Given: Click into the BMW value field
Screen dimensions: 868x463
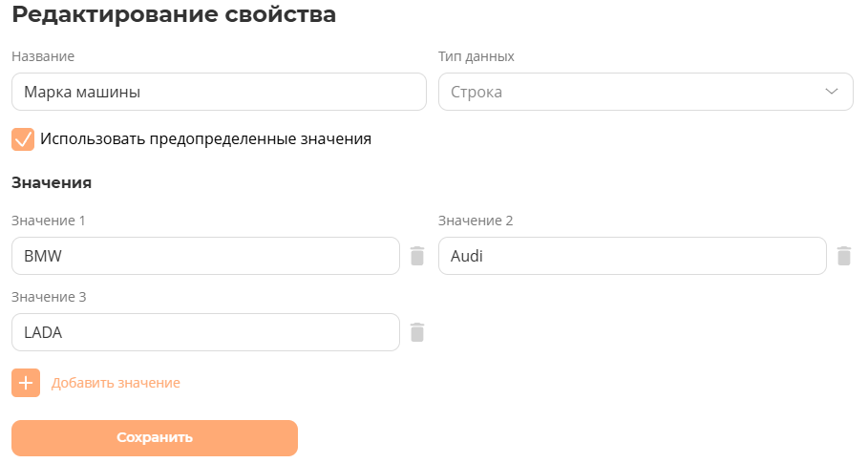Looking at the screenshot, I should (205, 256).
